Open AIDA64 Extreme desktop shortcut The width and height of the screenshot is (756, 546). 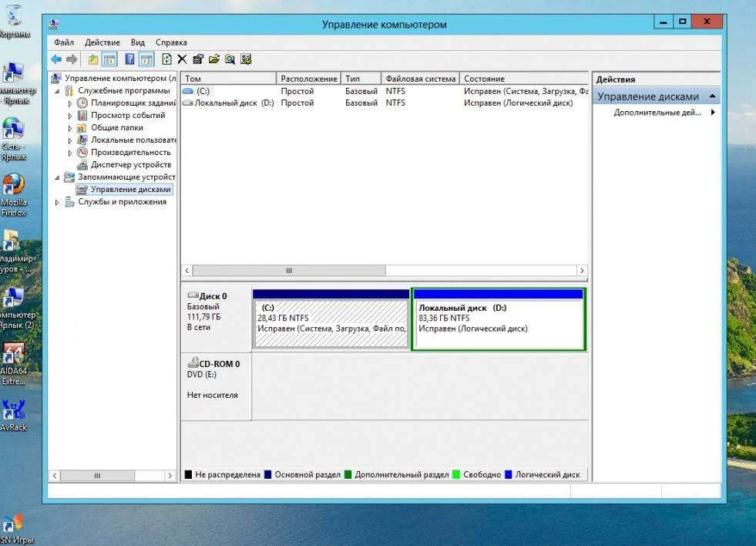point(14,365)
